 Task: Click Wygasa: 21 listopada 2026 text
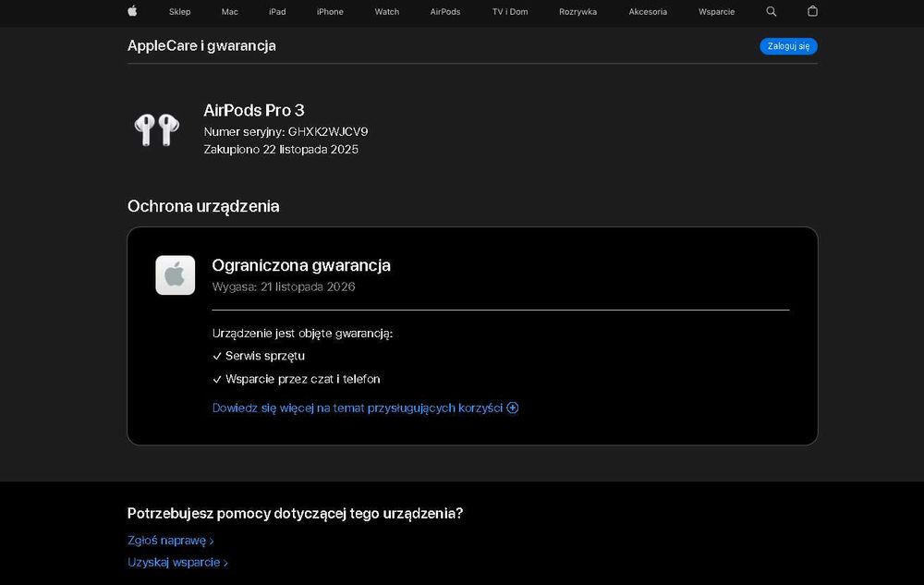click(x=284, y=286)
